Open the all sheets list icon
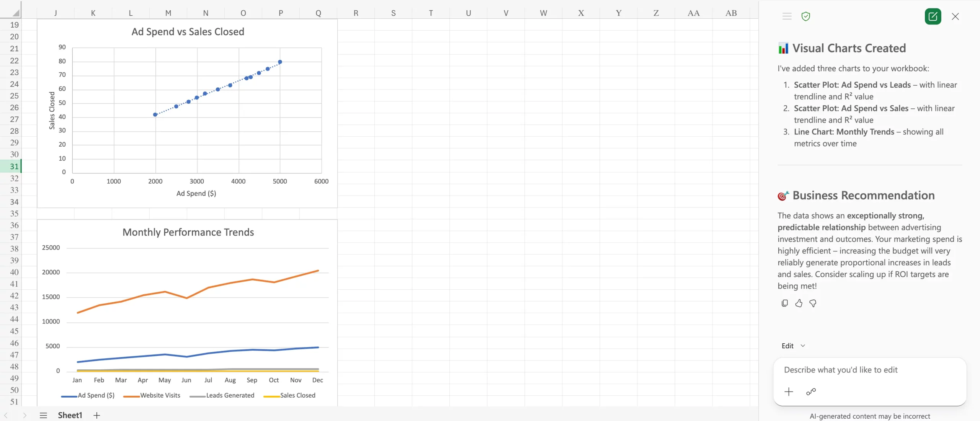Image resolution: width=980 pixels, height=421 pixels. pyautogui.click(x=43, y=415)
